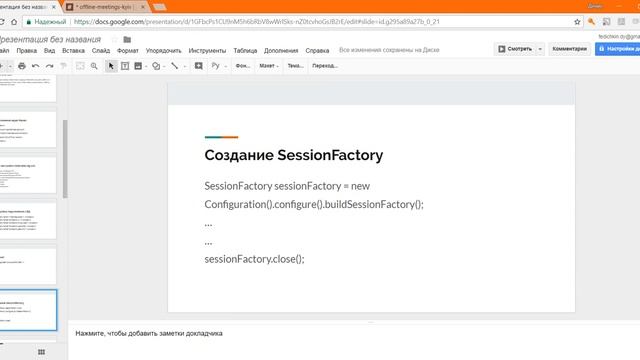The height and width of the screenshot is (360, 640).
Task: Click the 'sessionFactory.close();' text line
Action: (254, 259)
